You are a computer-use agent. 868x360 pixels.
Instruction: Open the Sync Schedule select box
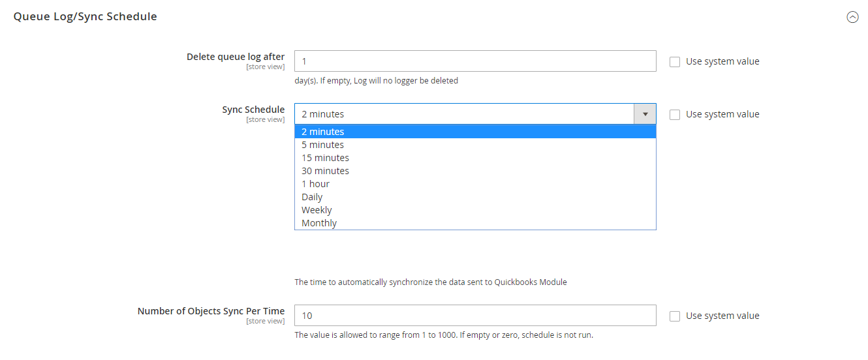[x=464, y=114]
